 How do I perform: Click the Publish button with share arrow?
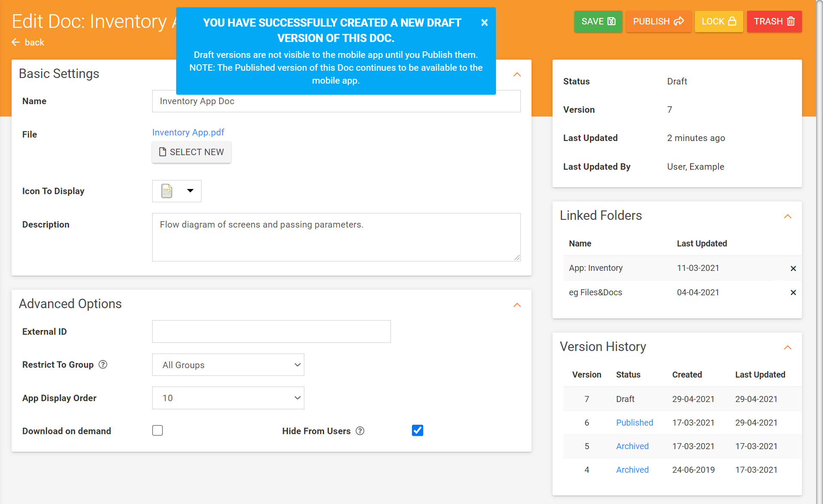coord(658,21)
